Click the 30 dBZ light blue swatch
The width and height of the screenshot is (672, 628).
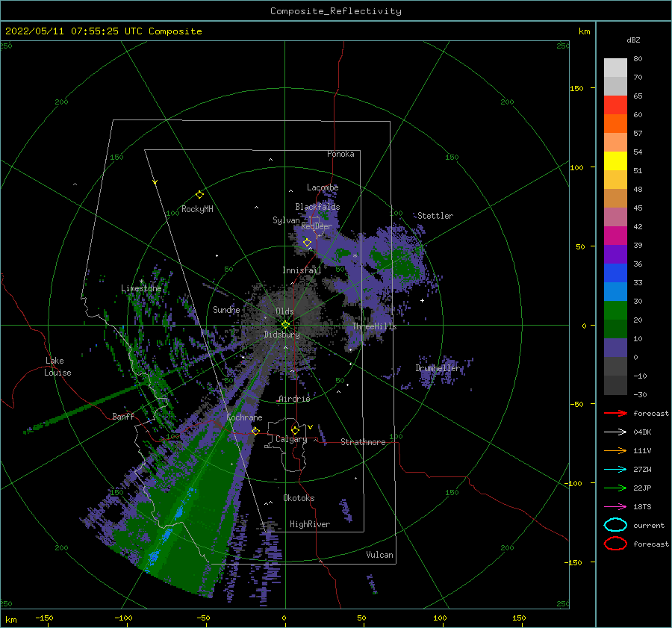pos(615,291)
